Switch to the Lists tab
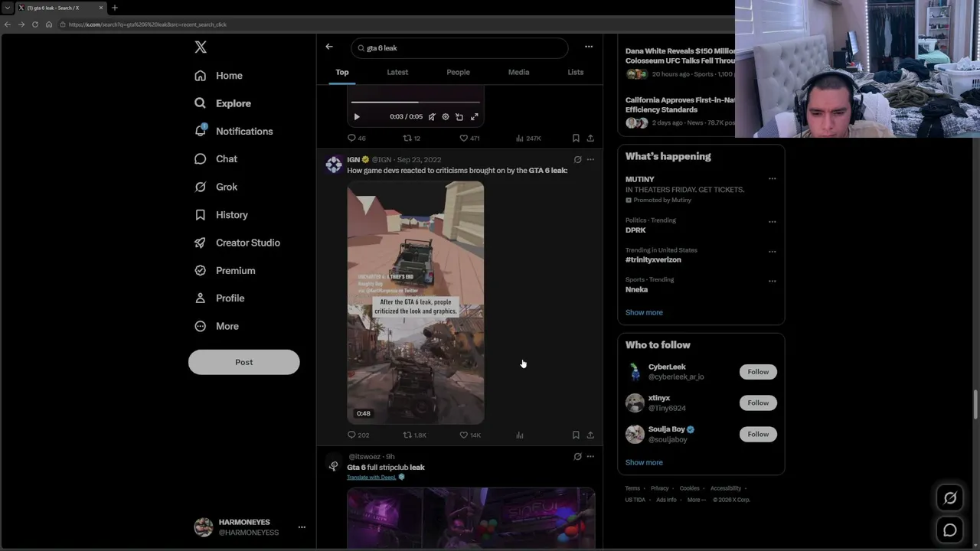Image resolution: width=980 pixels, height=551 pixels. pyautogui.click(x=575, y=72)
